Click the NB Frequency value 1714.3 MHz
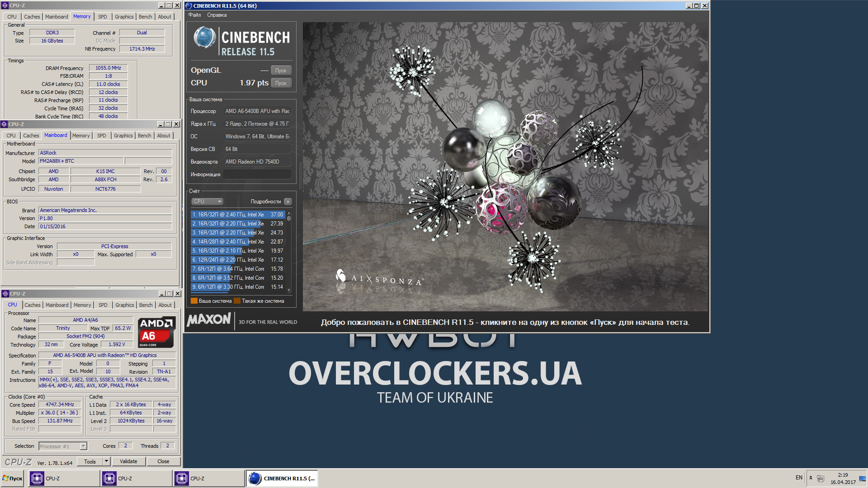 click(142, 49)
